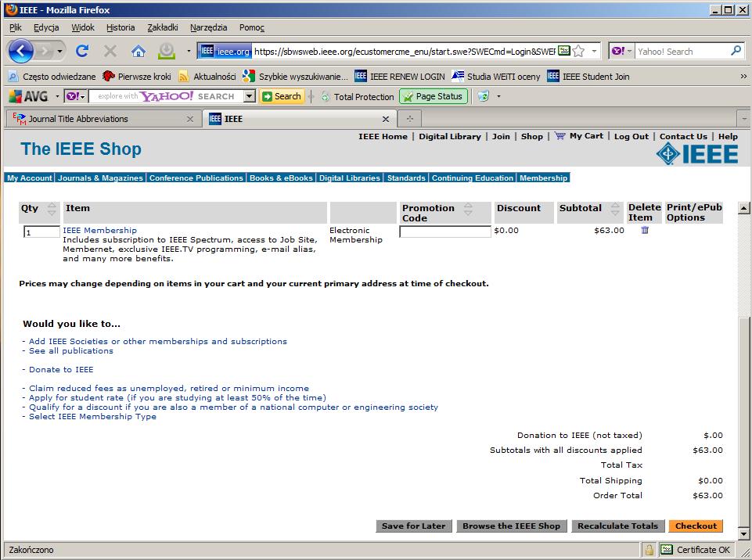
Task: Click Save for Later button
Action: click(413, 526)
